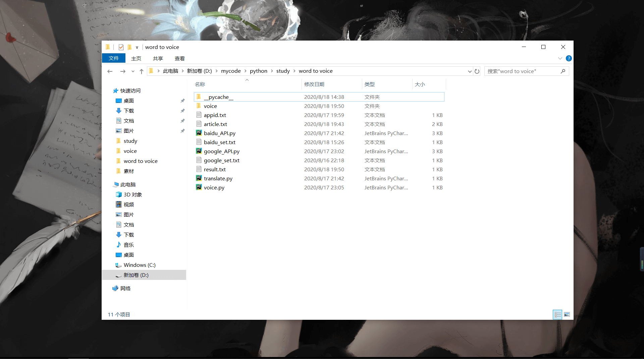644x359 pixels.
Task: Select the __pycache__ folder
Action: tap(319, 97)
